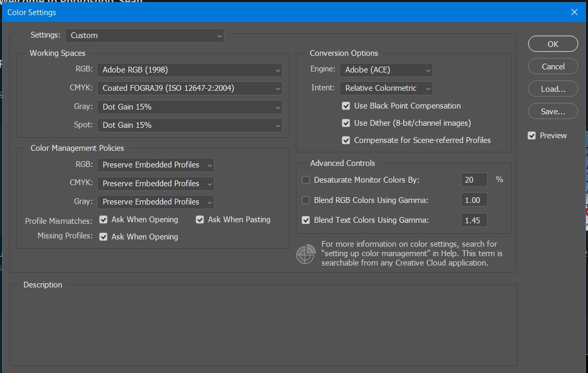Change the RGB color management policy
Viewport: 588px width, 373px height.
(155, 165)
